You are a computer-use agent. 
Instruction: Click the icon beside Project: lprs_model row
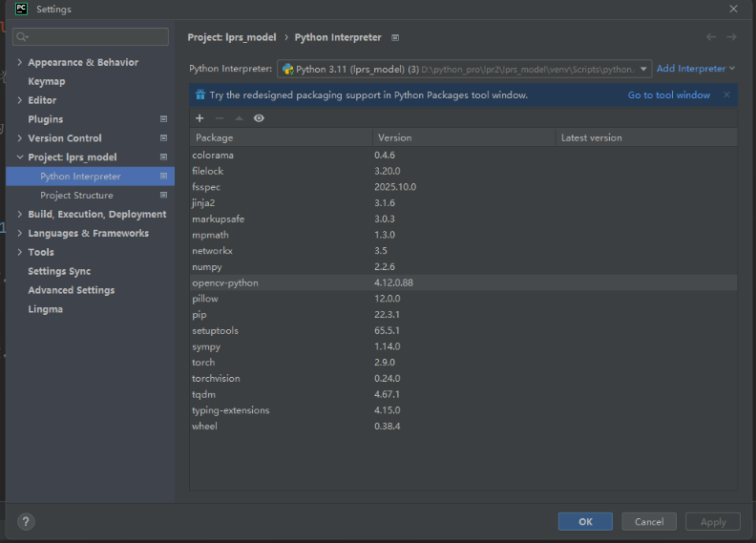click(x=163, y=157)
